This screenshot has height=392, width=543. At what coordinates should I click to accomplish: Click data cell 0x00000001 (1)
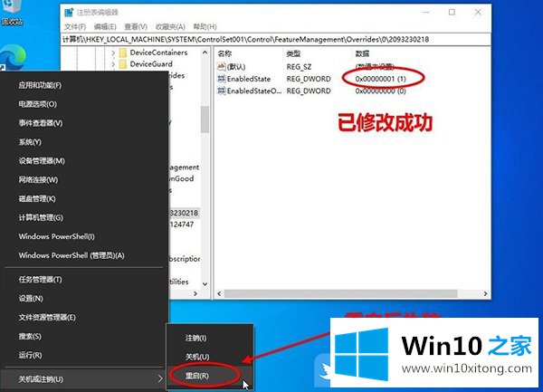pos(380,79)
